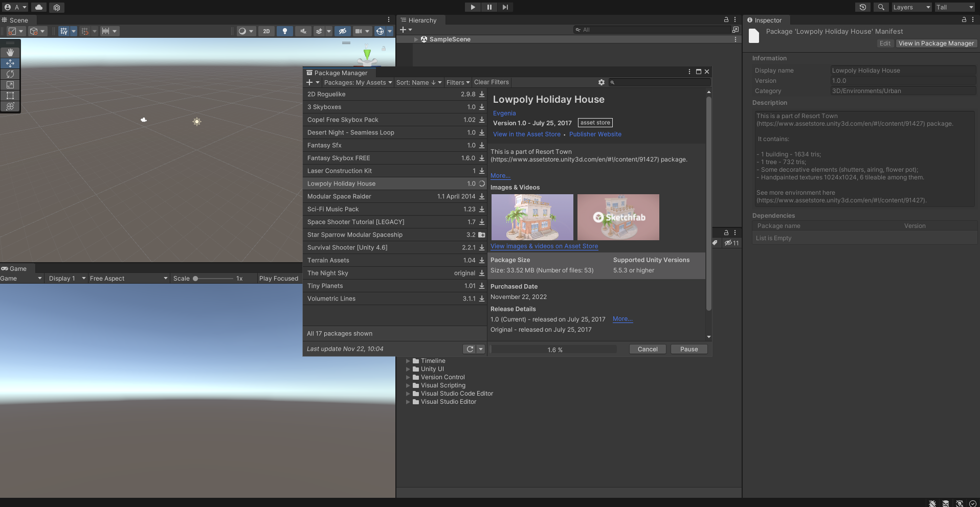980x507 pixels.
Task: Switch to the Game tab
Action: [x=14, y=269]
